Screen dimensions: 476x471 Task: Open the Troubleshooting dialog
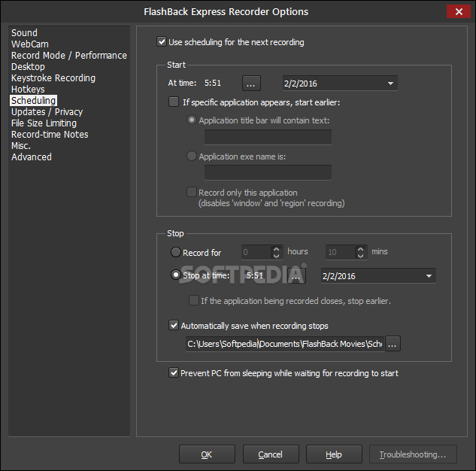(413, 454)
